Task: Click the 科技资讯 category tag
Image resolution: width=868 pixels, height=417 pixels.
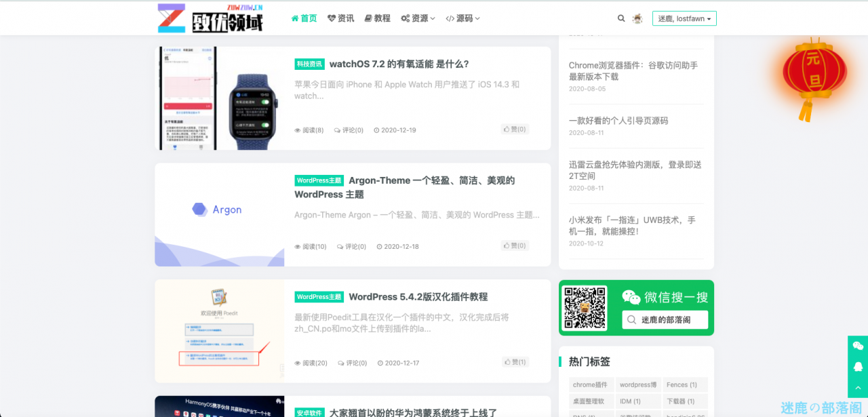Action: tap(309, 64)
